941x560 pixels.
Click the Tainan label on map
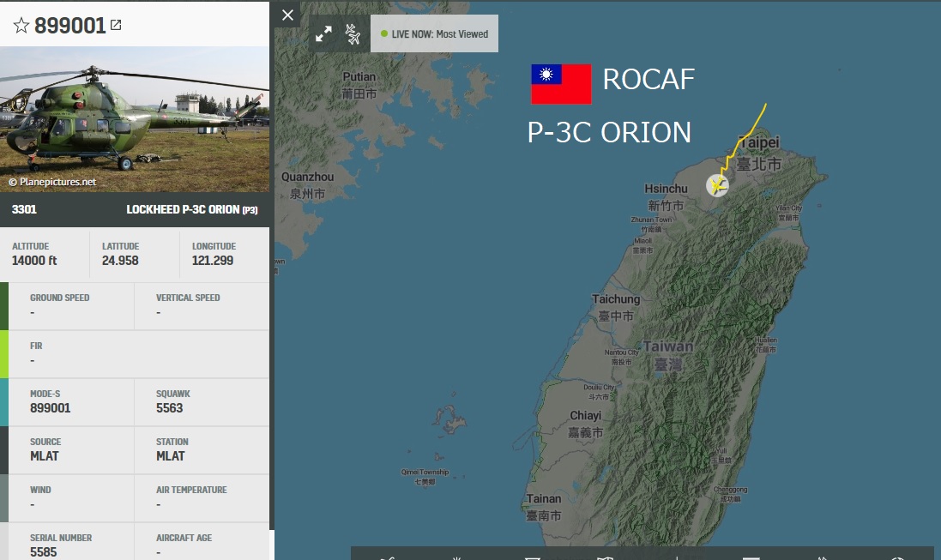click(544, 499)
